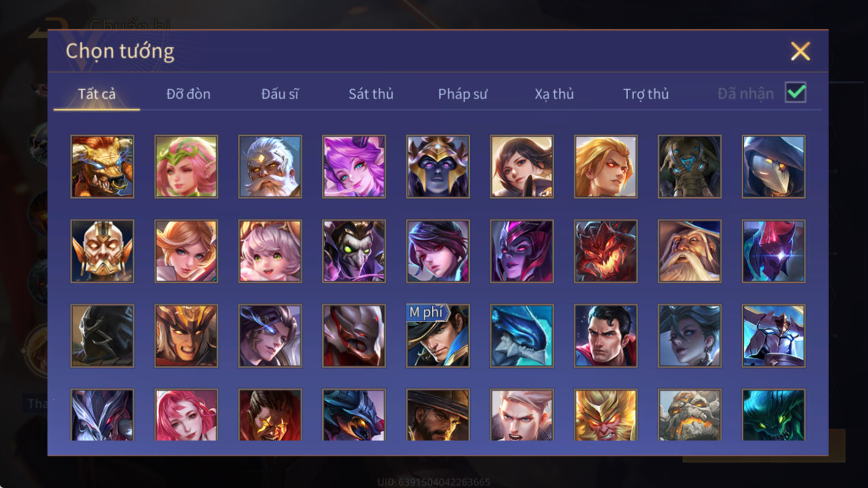
Task: Select the white-bearded old man with the hat
Action: (x=689, y=251)
